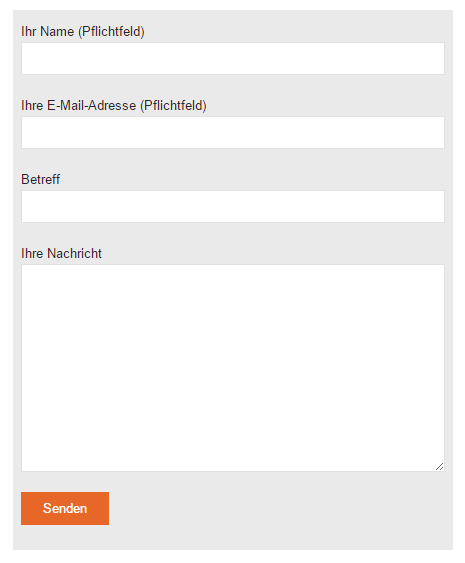Image resolution: width=465 pixels, height=563 pixels.
Task: Click the 'Ihr Name (Pflichtfeld)' label
Action: coord(83,32)
